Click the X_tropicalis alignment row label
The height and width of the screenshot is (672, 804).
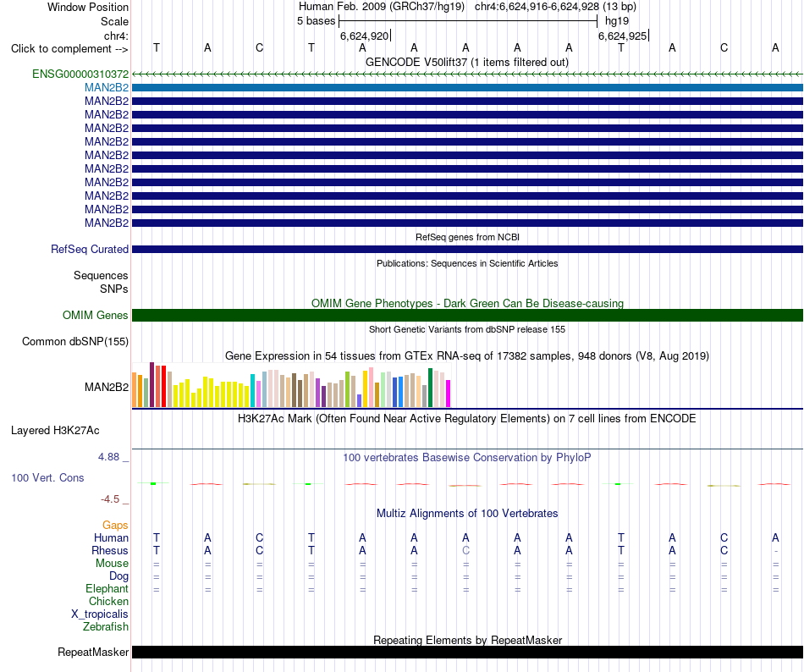[100, 614]
